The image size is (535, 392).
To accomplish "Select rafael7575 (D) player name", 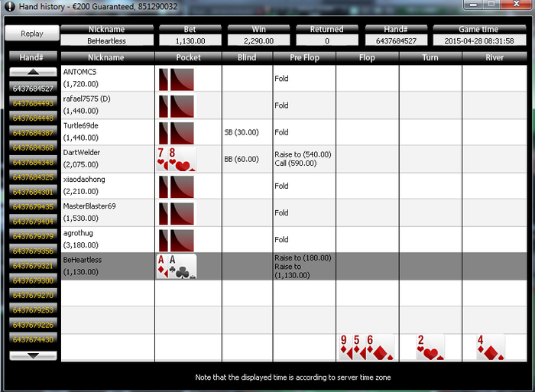I will 86,99.
